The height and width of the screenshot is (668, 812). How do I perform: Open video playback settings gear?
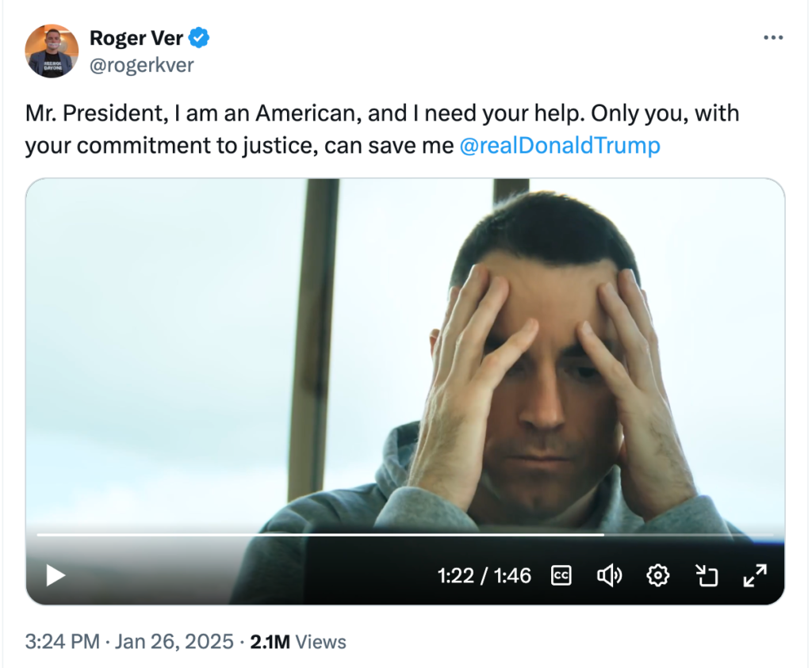pos(658,575)
